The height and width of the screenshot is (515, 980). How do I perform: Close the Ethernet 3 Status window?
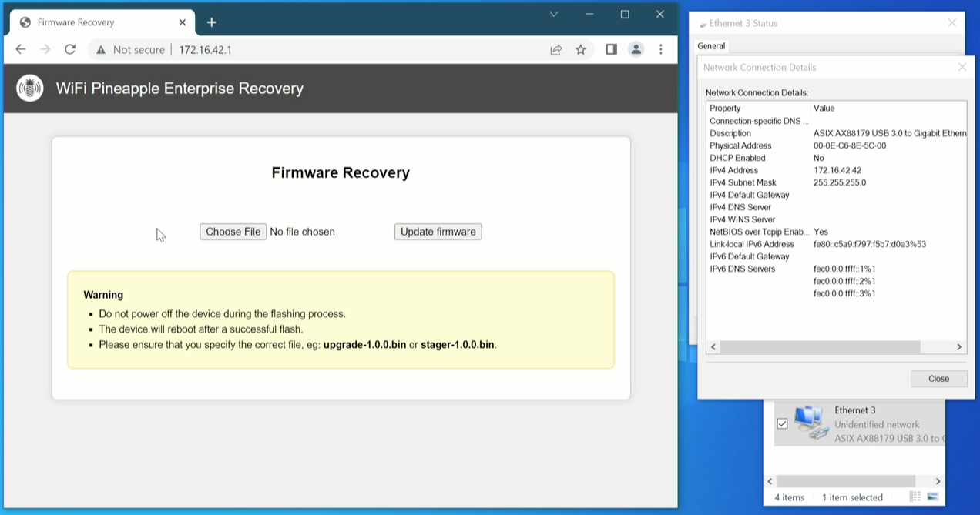point(951,23)
